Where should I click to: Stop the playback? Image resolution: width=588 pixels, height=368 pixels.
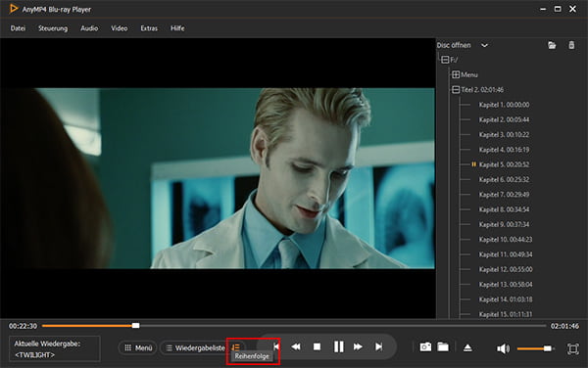pos(317,346)
